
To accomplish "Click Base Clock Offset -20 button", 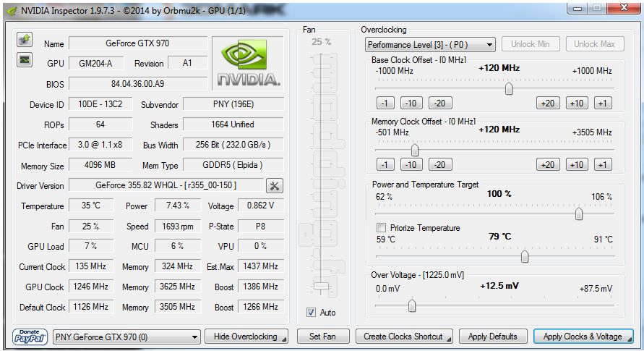I will point(440,103).
